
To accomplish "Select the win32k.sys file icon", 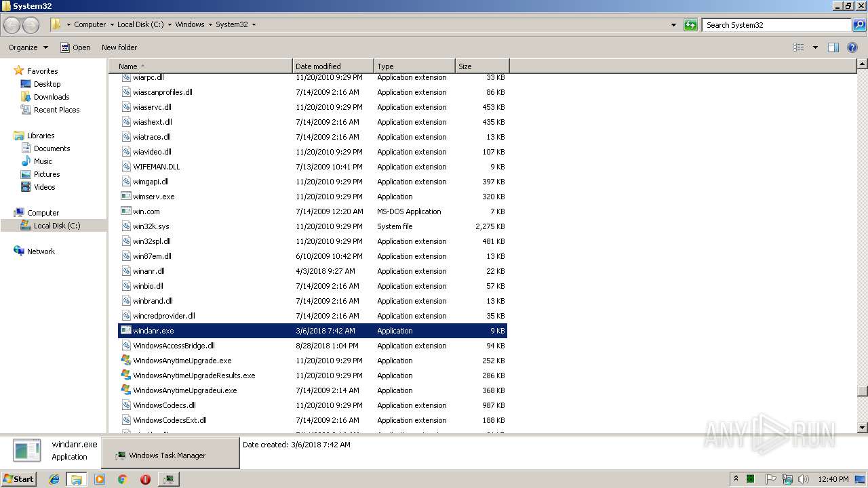I will (126, 226).
